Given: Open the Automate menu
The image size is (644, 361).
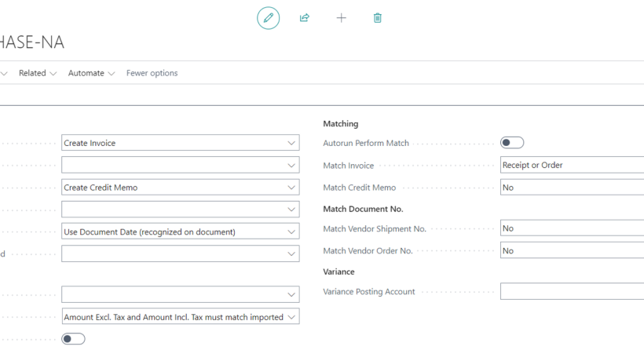Looking at the screenshot, I should 91,73.
